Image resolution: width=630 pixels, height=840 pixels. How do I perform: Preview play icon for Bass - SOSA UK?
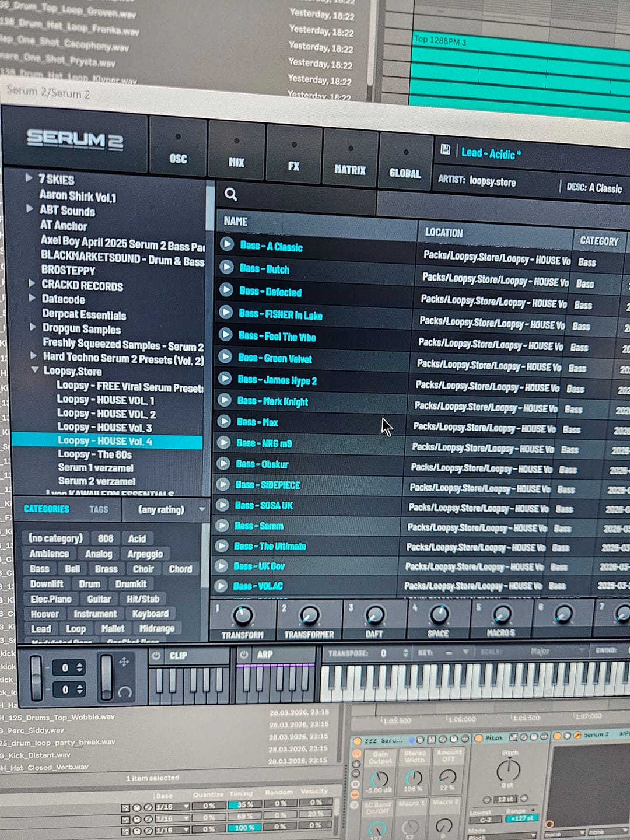pyautogui.click(x=222, y=505)
